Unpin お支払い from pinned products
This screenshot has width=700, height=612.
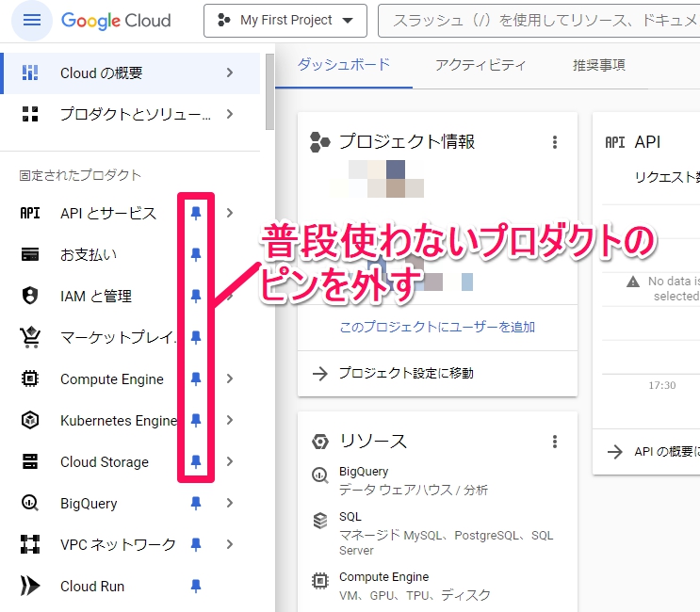196,254
